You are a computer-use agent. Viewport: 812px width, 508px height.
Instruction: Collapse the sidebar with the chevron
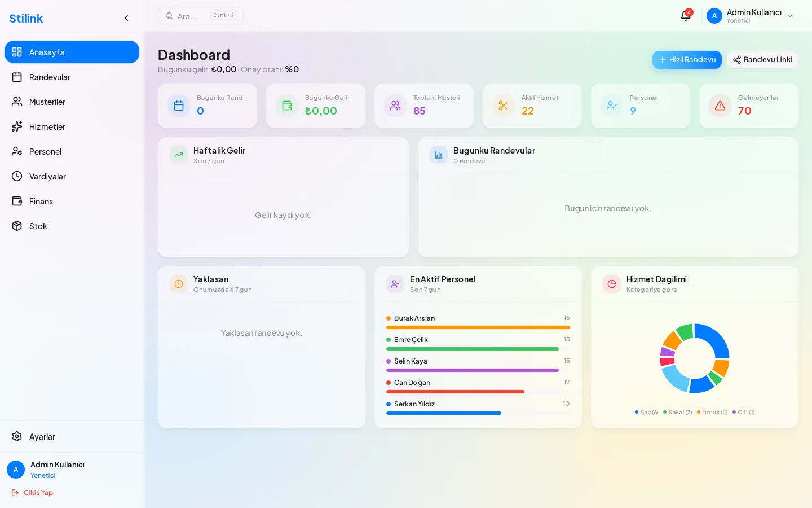[126, 18]
